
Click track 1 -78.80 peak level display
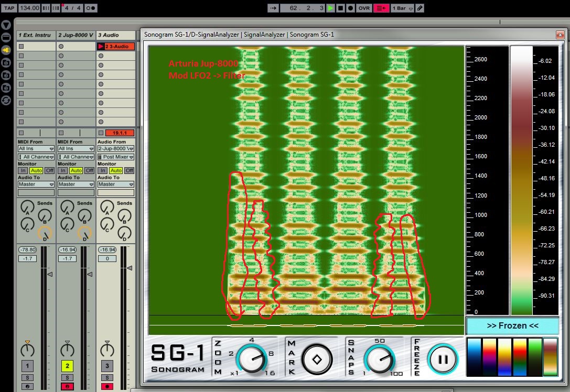(x=28, y=249)
